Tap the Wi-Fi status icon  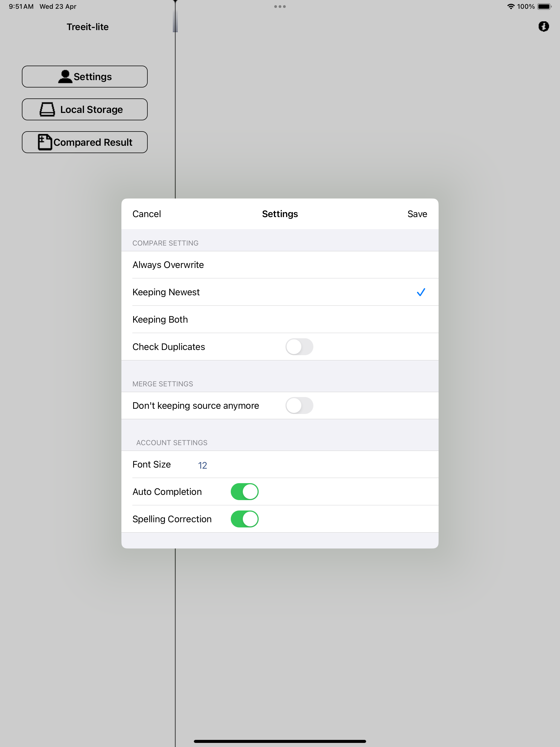(x=511, y=6)
